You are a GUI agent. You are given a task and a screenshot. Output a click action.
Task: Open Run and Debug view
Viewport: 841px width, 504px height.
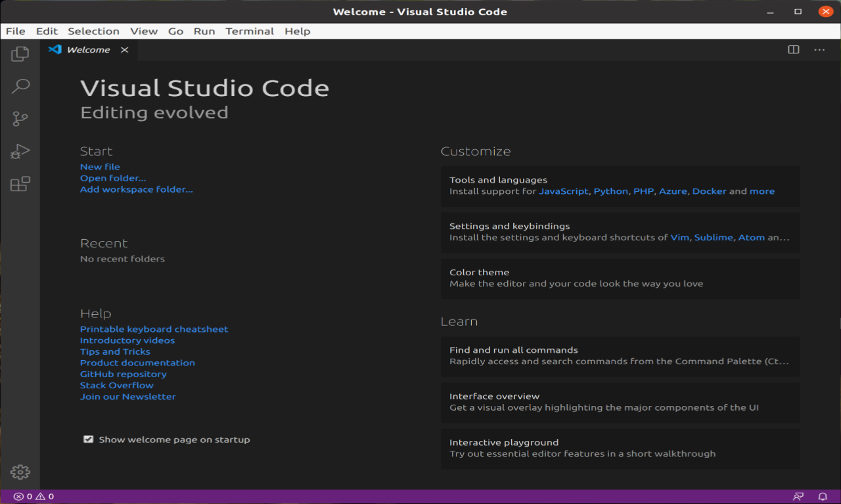pos(20,151)
